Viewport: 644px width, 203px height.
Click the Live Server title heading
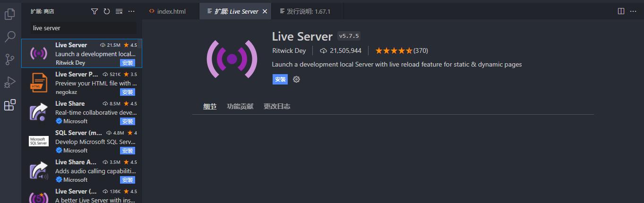(x=302, y=36)
